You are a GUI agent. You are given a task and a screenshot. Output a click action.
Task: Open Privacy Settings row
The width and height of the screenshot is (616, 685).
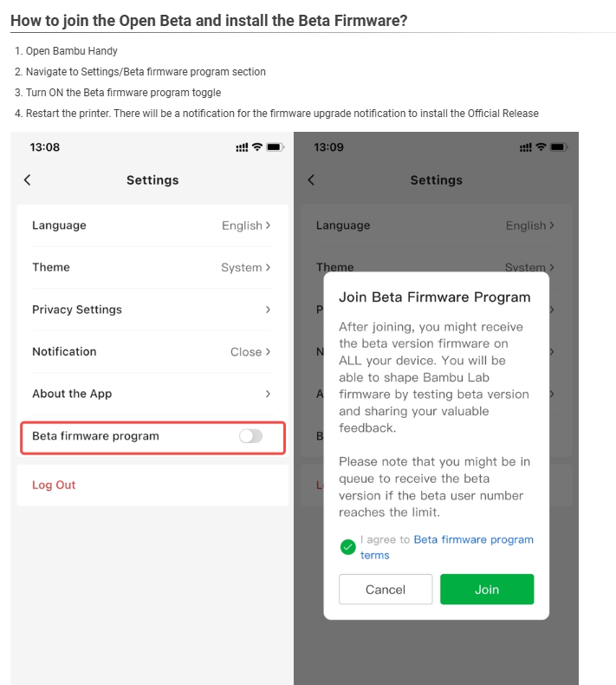coord(152,310)
